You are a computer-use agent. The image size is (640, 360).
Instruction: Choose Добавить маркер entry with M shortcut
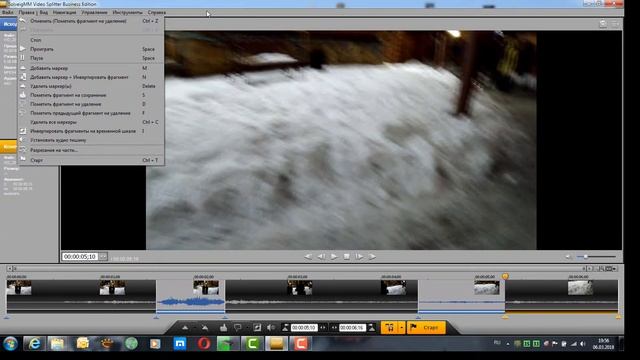[91, 68]
